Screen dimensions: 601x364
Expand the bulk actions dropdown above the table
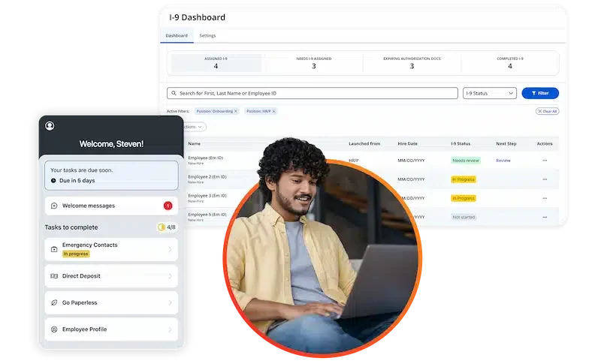coord(195,127)
